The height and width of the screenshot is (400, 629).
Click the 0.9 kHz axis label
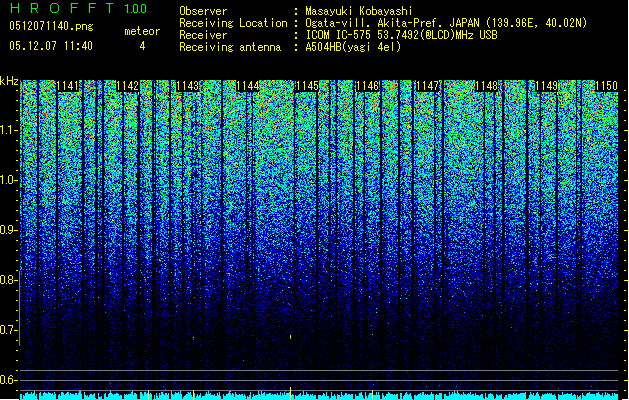point(8,230)
